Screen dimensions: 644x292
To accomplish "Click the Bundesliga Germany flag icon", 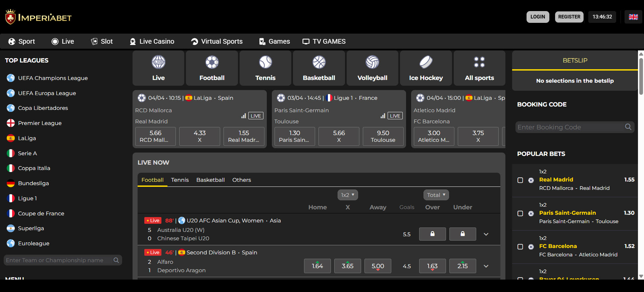I will coord(11,183).
